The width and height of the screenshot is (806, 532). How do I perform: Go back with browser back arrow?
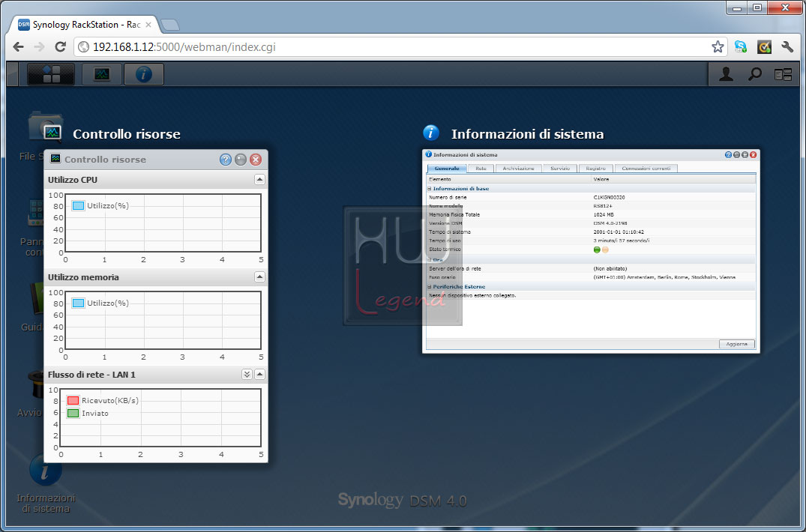(x=18, y=47)
